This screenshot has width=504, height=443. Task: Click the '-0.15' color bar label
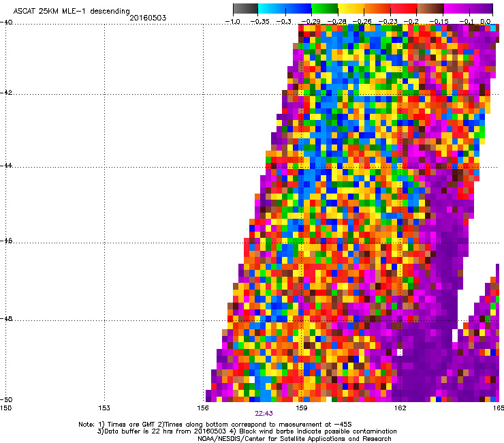click(x=439, y=22)
